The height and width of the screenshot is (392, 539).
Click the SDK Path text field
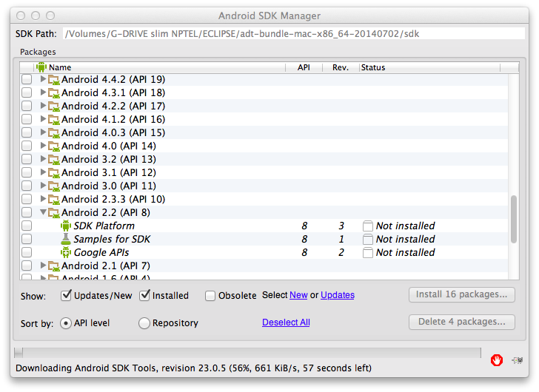pyautogui.click(x=294, y=33)
